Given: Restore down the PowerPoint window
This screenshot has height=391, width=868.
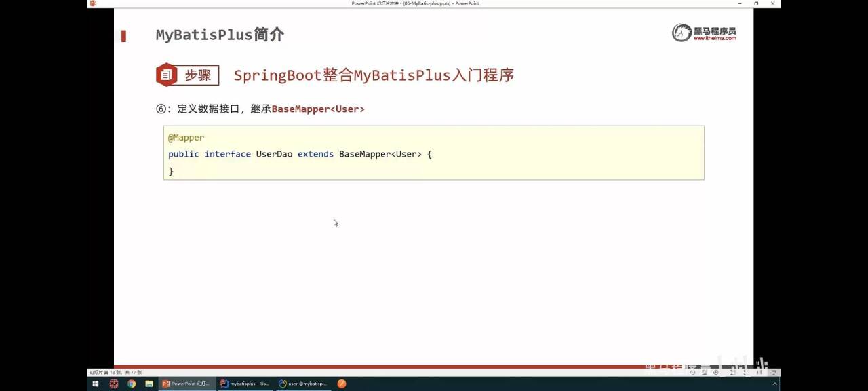Looking at the screenshot, I should tap(756, 3).
